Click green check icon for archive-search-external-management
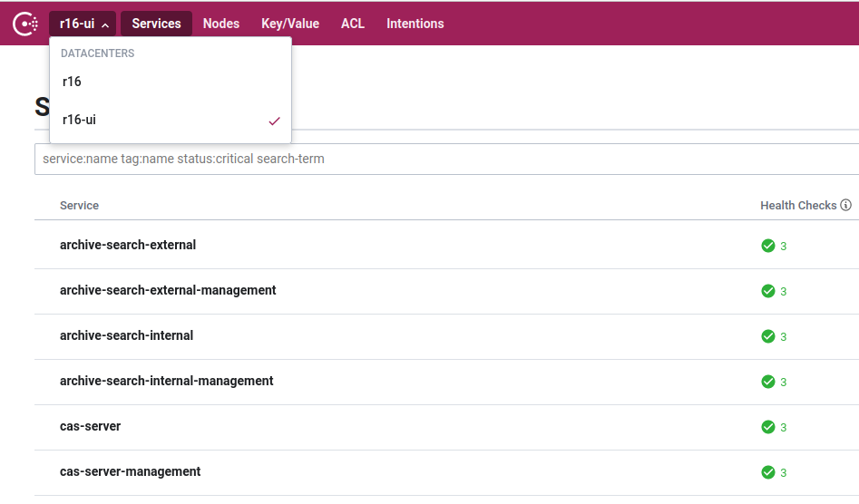Image resolution: width=859 pixels, height=504 pixels. click(767, 291)
